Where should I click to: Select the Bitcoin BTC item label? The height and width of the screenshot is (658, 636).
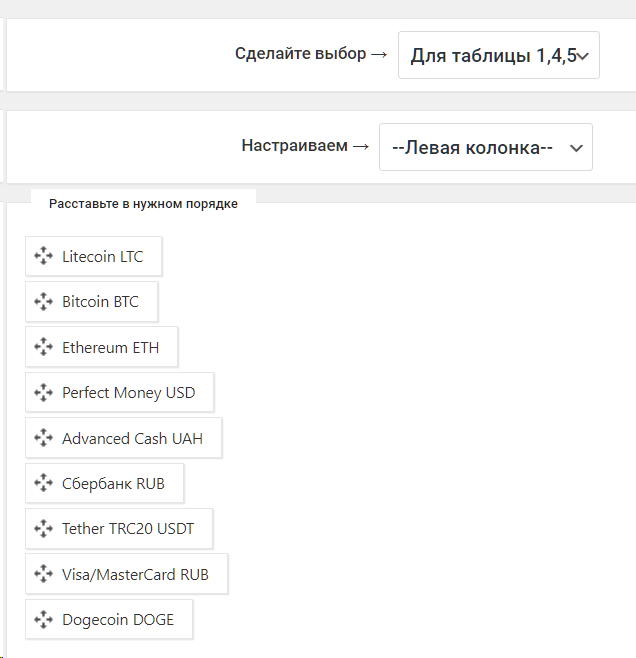coord(100,301)
